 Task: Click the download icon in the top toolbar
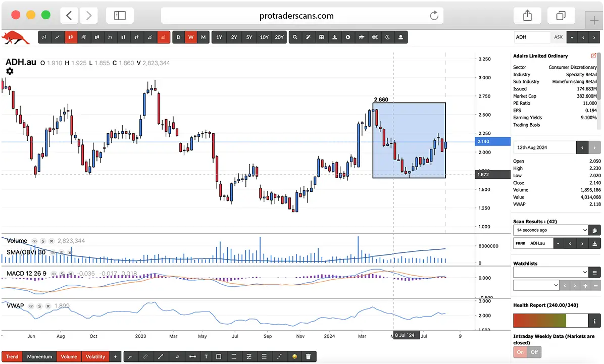click(x=335, y=37)
